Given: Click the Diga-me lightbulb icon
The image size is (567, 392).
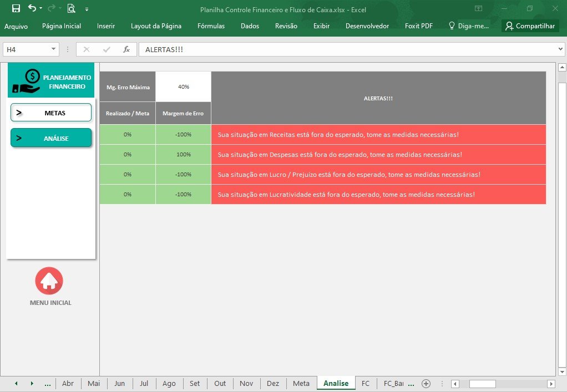Looking at the screenshot, I should click(452, 26).
